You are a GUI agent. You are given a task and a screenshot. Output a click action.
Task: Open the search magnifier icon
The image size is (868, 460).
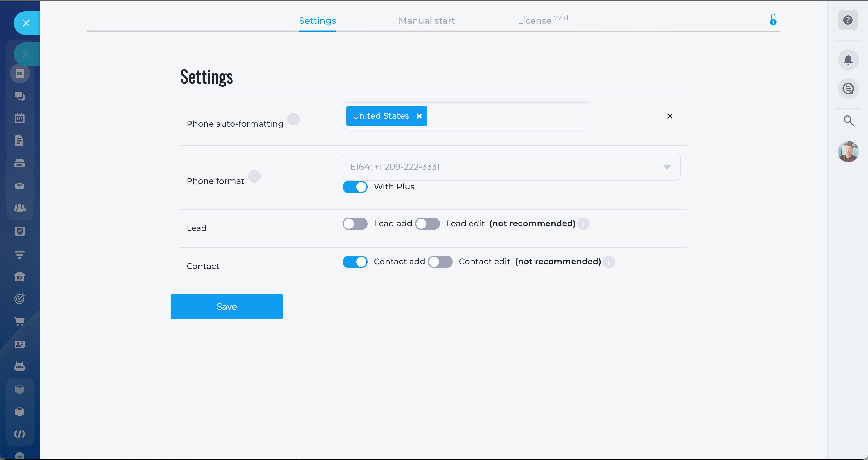(x=848, y=121)
